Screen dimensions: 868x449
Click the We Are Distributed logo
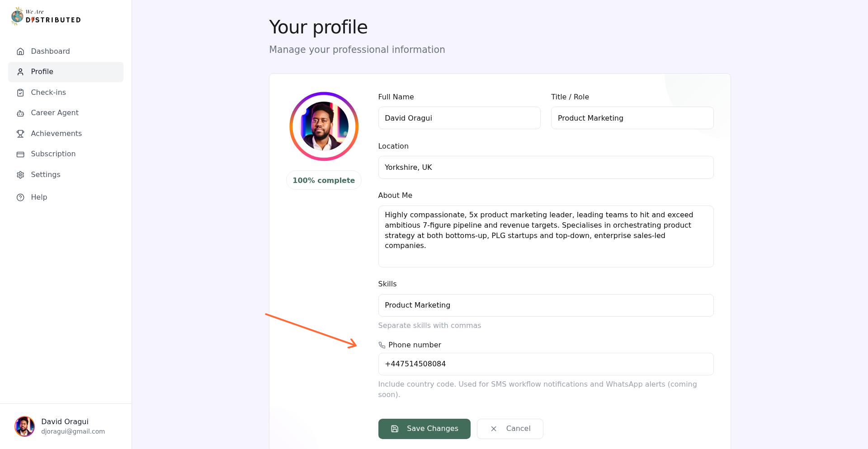[x=45, y=16]
